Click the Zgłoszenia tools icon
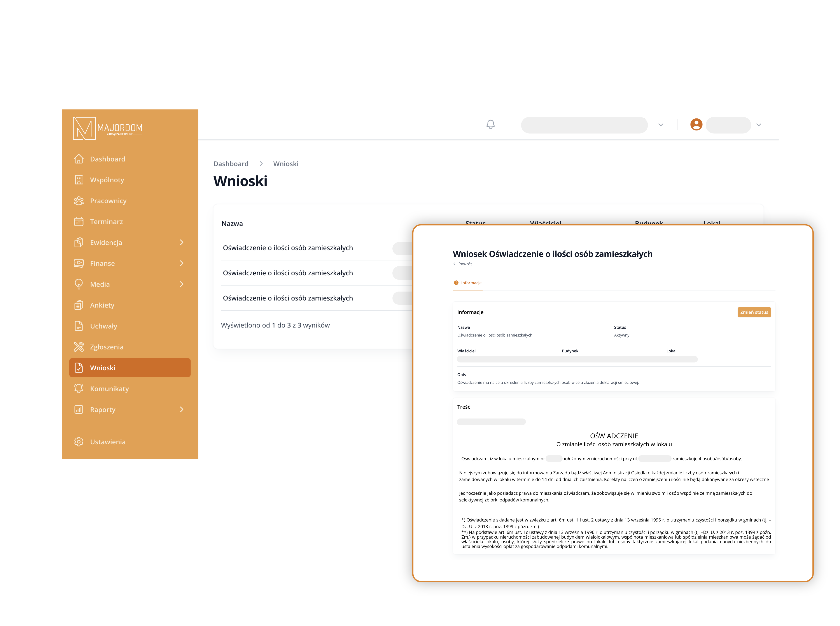Image resolution: width=840 pixels, height=626 pixels. point(79,346)
